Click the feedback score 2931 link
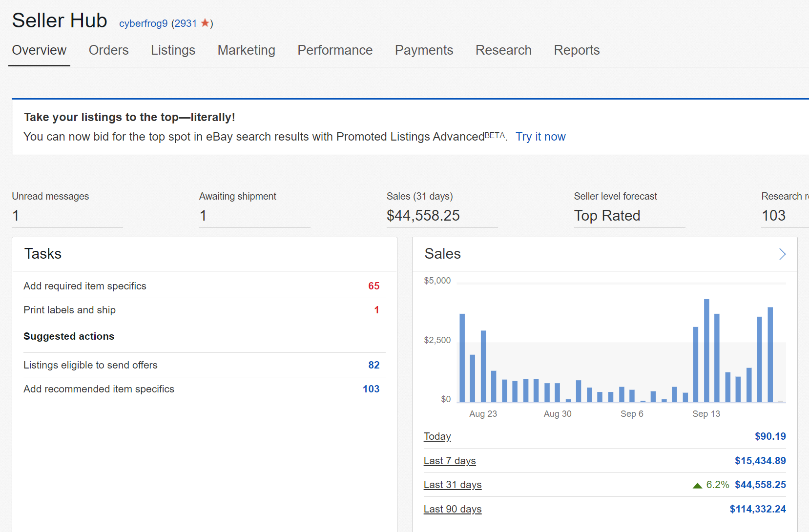Image resolution: width=809 pixels, height=532 pixels. 186,23
